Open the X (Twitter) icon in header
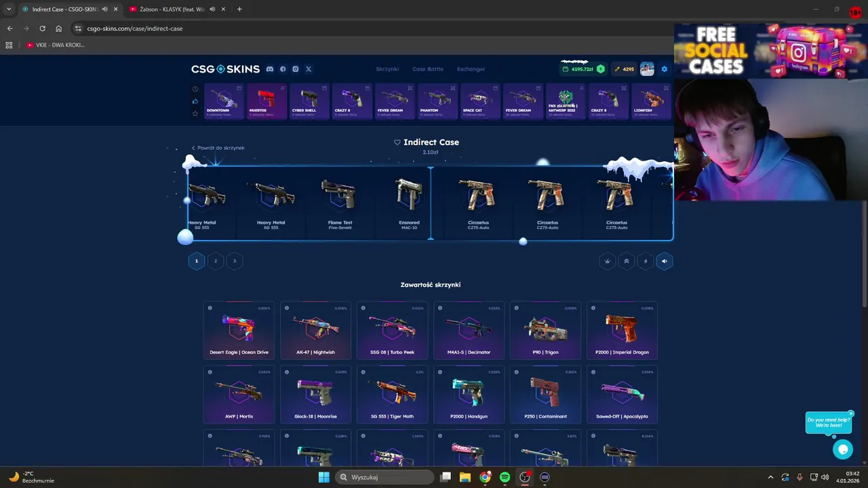 click(309, 69)
